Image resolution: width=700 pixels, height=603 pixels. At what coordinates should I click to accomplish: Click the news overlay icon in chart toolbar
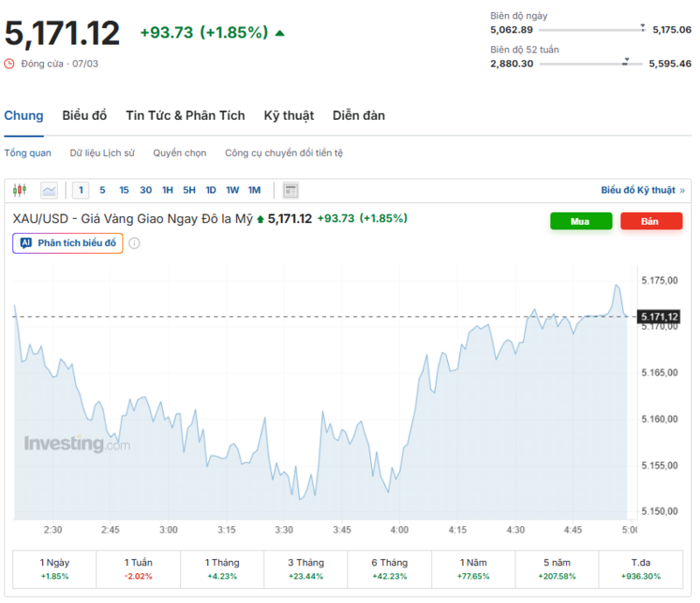point(291,190)
